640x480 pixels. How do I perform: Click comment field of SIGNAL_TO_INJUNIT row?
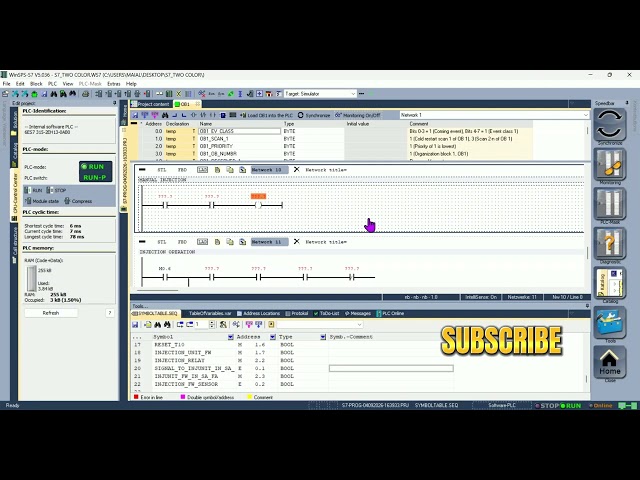click(x=391, y=368)
